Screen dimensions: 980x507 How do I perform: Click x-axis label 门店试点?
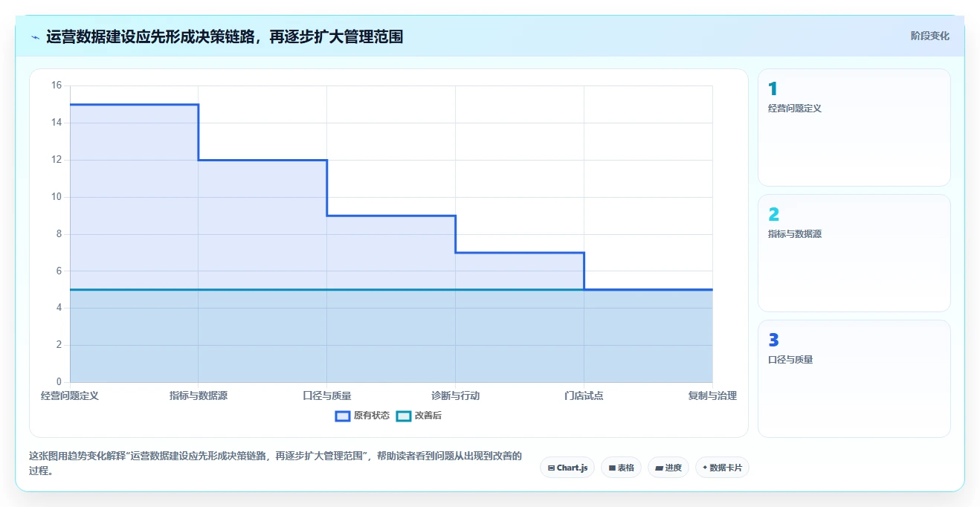click(584, 395)
